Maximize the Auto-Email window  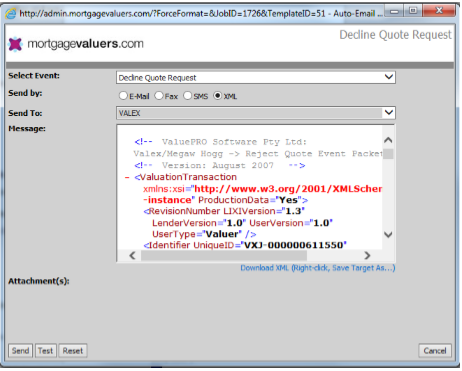(x=413, y=11)
